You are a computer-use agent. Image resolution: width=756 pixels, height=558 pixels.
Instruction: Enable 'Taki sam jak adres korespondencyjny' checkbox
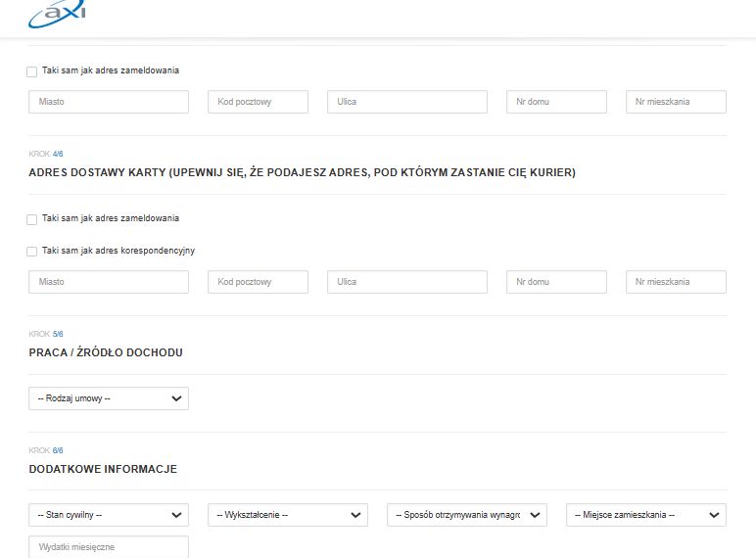pyautogui.click(x=32, y=252)
